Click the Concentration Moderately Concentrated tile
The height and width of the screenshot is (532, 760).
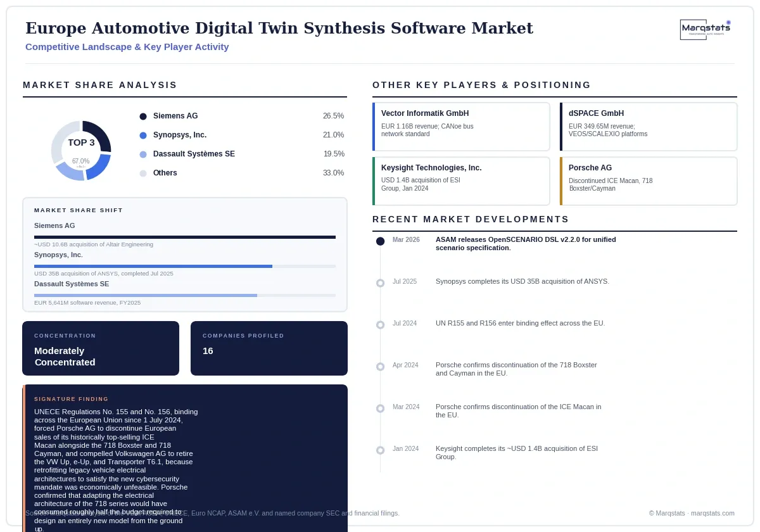[x=101, y=348]
